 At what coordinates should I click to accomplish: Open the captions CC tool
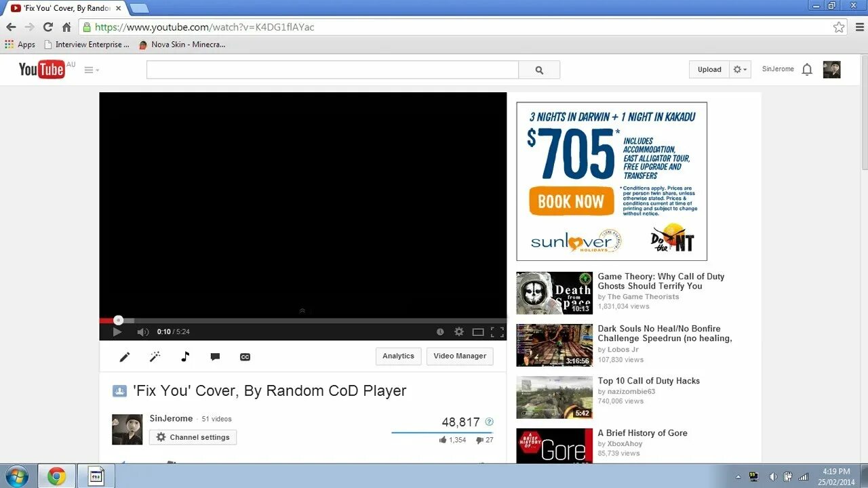[245, 357]
